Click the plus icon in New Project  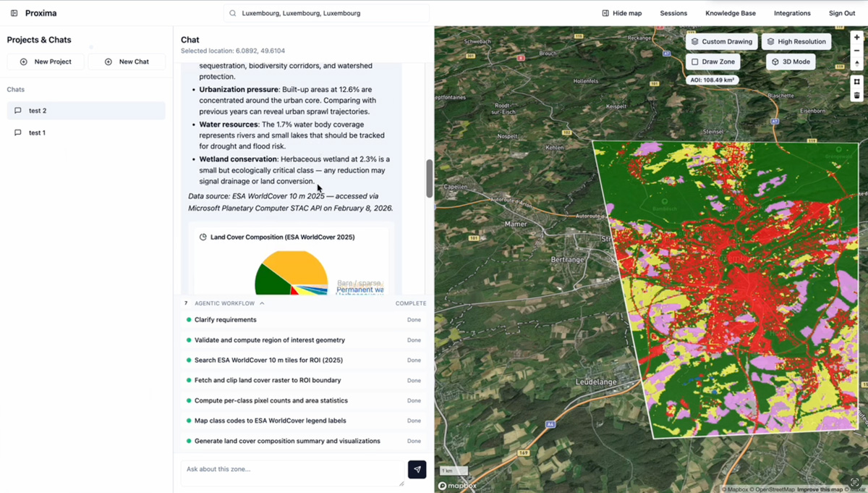click(24, 62)
